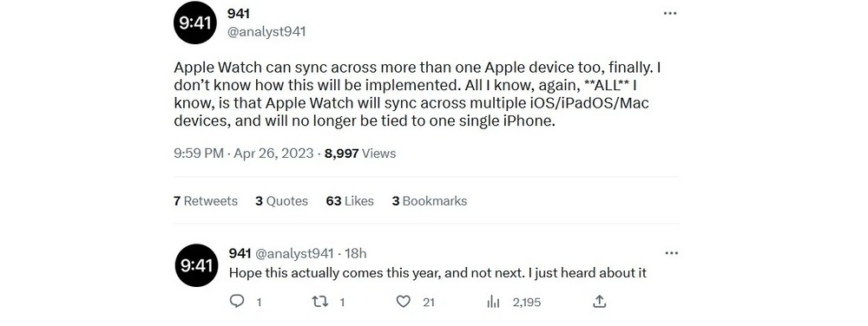The height and width of the screenshot is (326, 868).
Task: Share the reply using the share icon
Action: pos(600,302)
